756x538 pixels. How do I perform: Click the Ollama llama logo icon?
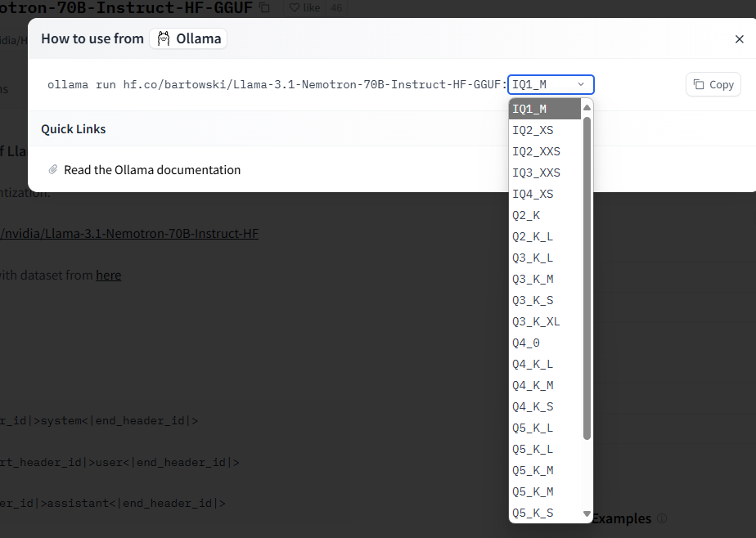pos(164,38)
